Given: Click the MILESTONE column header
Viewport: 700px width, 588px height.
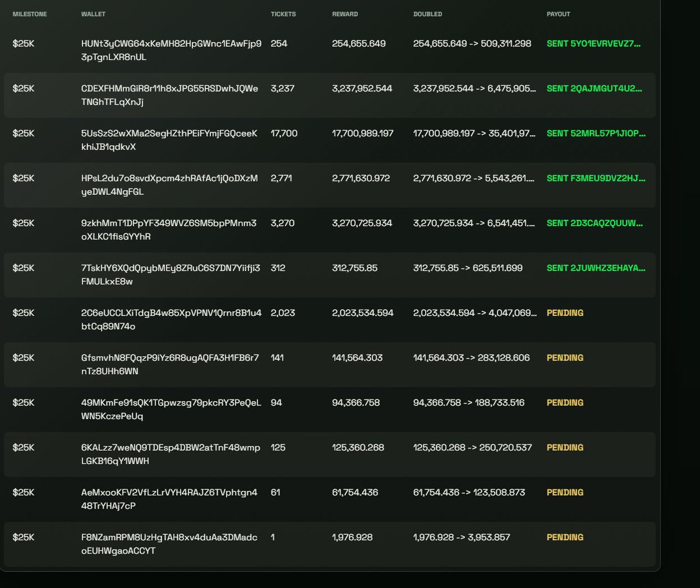Looking at the screenshot, I should (30, 14).
